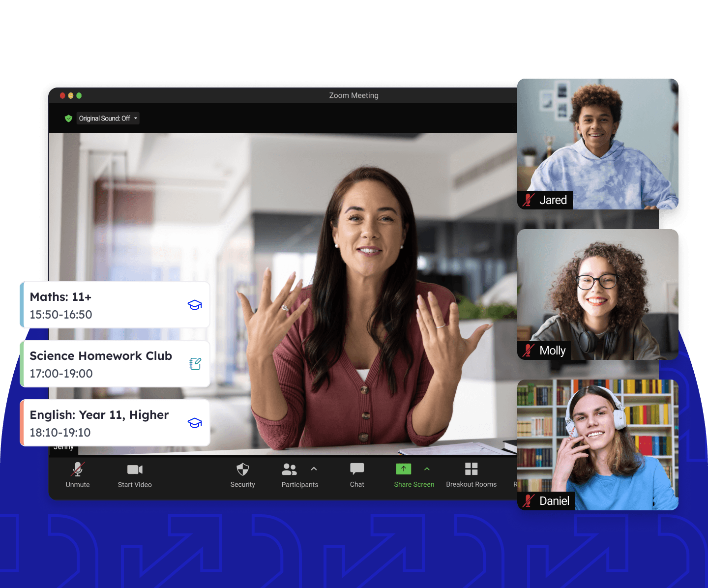Maximize the Zoom window with green button

(x=79, y=95)
